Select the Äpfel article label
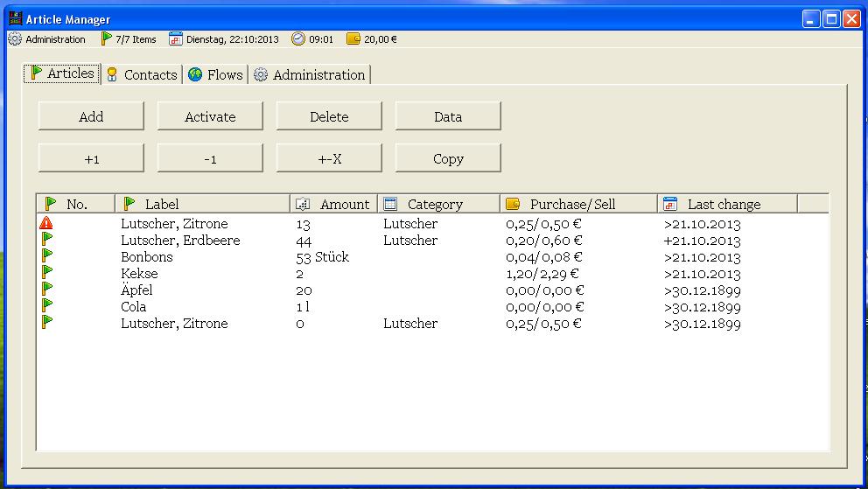The height and width of the screenshot is (489, 868). tap(136, 289)
